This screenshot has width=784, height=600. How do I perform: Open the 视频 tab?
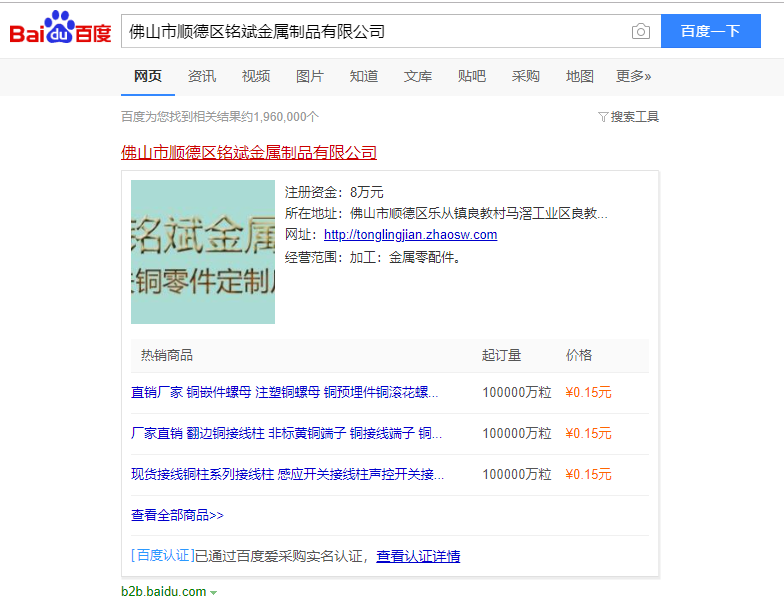click(256, 76)
